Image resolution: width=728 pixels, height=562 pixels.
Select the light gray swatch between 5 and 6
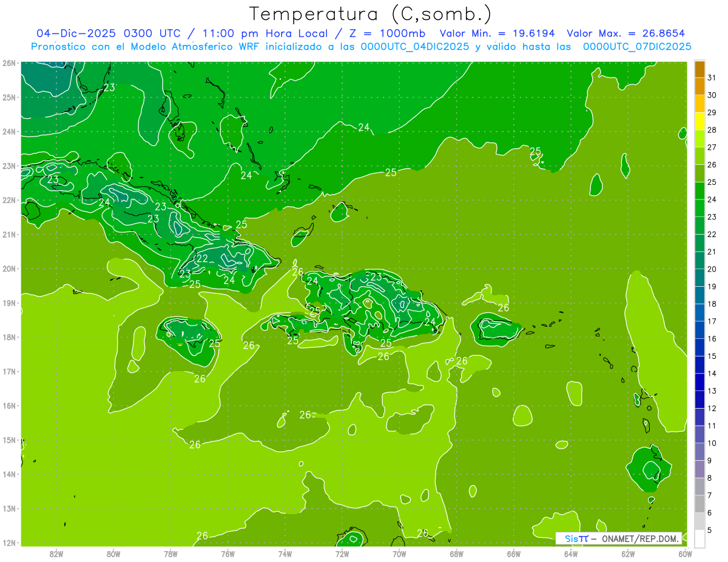coord(699,521)
